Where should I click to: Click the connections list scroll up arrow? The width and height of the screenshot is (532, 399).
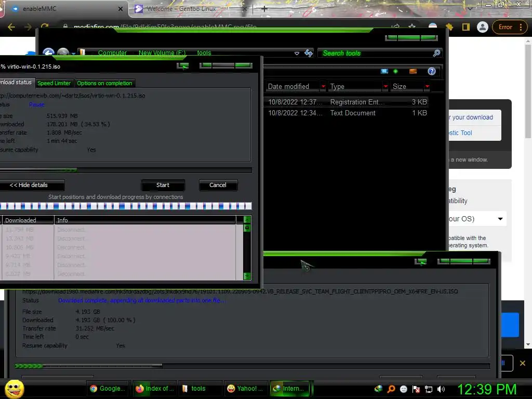tap(247, 220)
